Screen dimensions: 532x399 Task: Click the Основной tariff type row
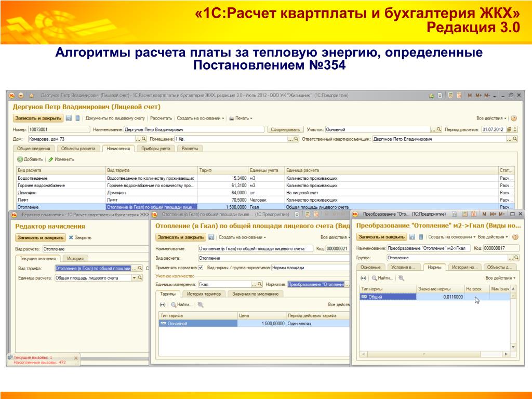(254, 324)
